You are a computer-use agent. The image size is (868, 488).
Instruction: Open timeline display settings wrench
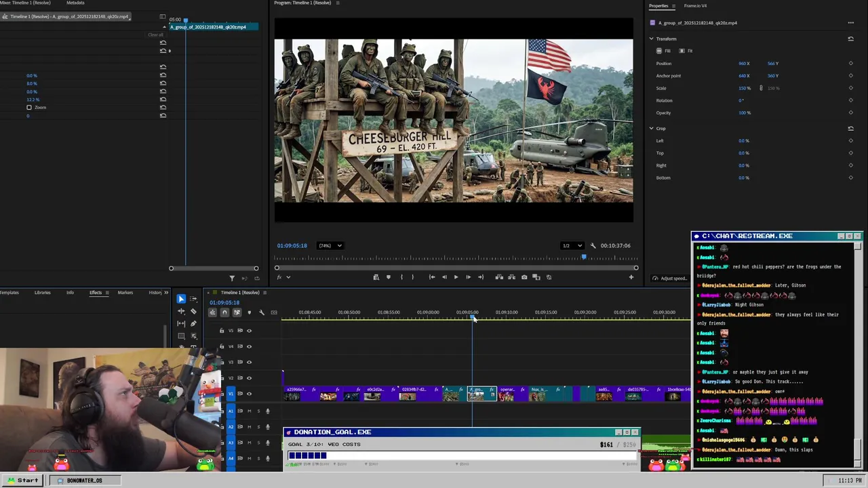tap(261, 312)
